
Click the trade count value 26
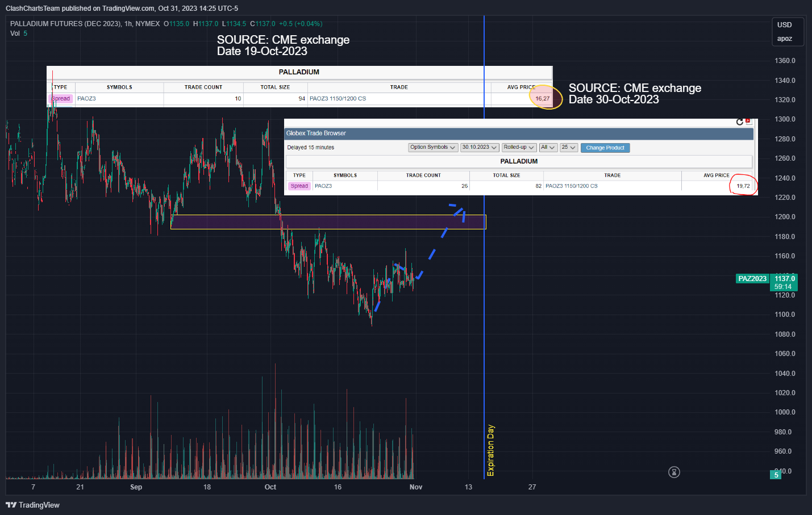(465, 186)
